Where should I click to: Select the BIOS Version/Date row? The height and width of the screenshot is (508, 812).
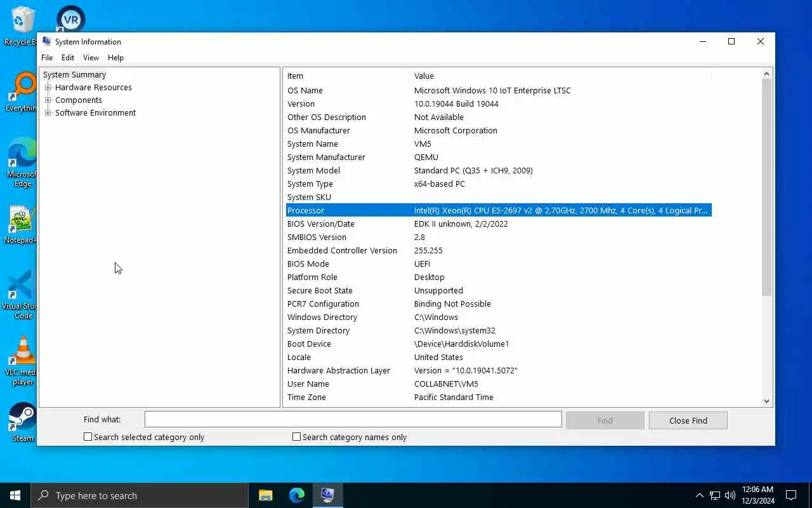coord(499,224)
